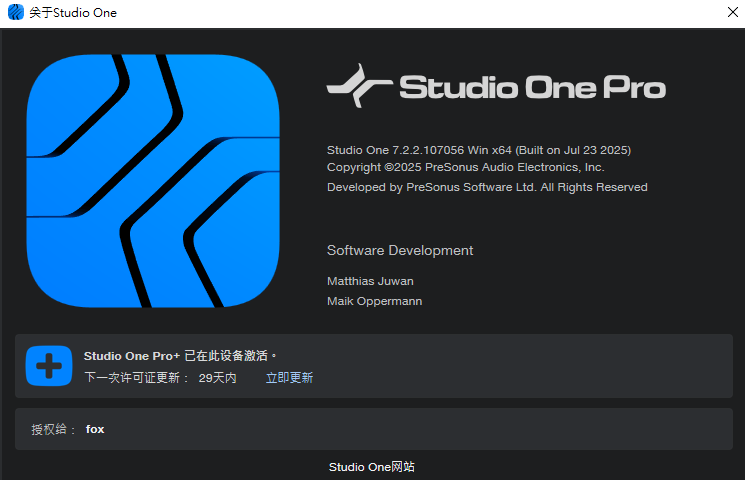Click the 29天内 value
The image size is (745, 480).
pos(217,378)
